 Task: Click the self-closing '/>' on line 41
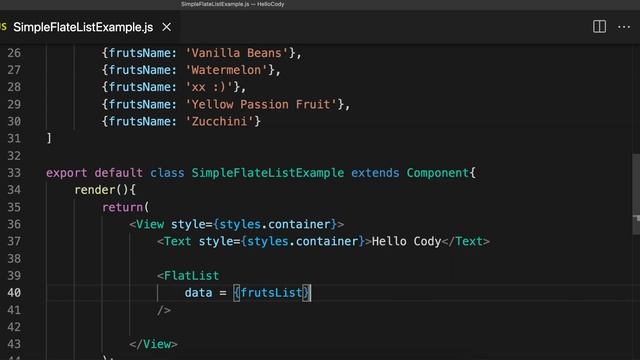coord(164,311)
